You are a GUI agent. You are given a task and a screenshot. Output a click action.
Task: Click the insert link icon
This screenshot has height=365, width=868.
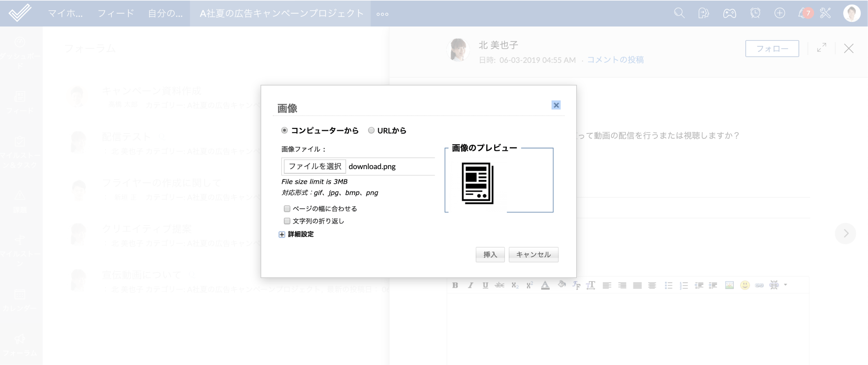pyautogui.click(x=759, y=286)
